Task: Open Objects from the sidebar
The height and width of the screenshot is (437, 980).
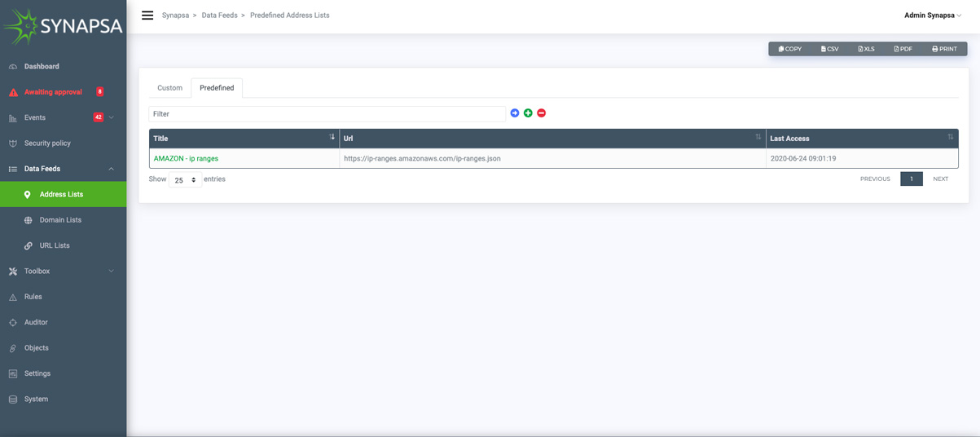Action: [37, 348]
